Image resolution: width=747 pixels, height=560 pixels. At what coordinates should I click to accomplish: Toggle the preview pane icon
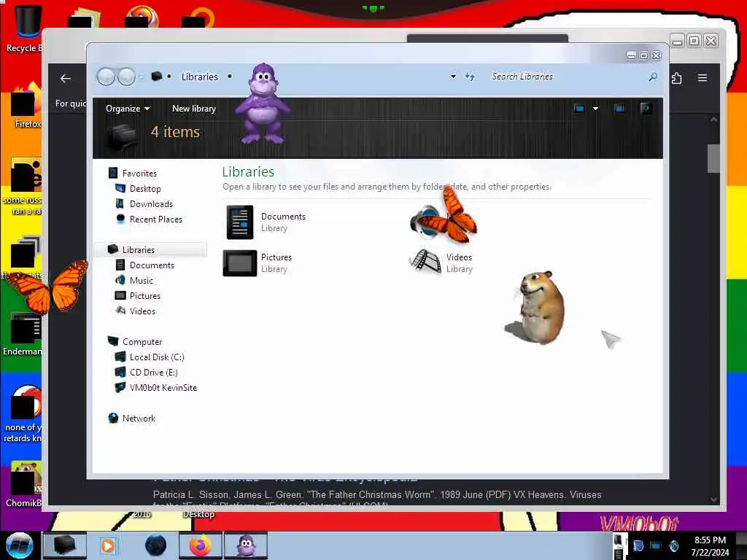point(619,109)
